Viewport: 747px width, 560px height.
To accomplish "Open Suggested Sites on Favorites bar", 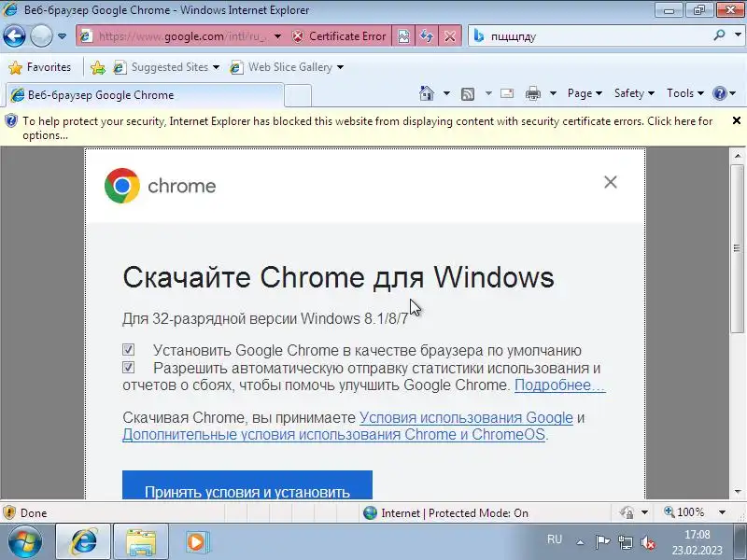I will (166, 67).
